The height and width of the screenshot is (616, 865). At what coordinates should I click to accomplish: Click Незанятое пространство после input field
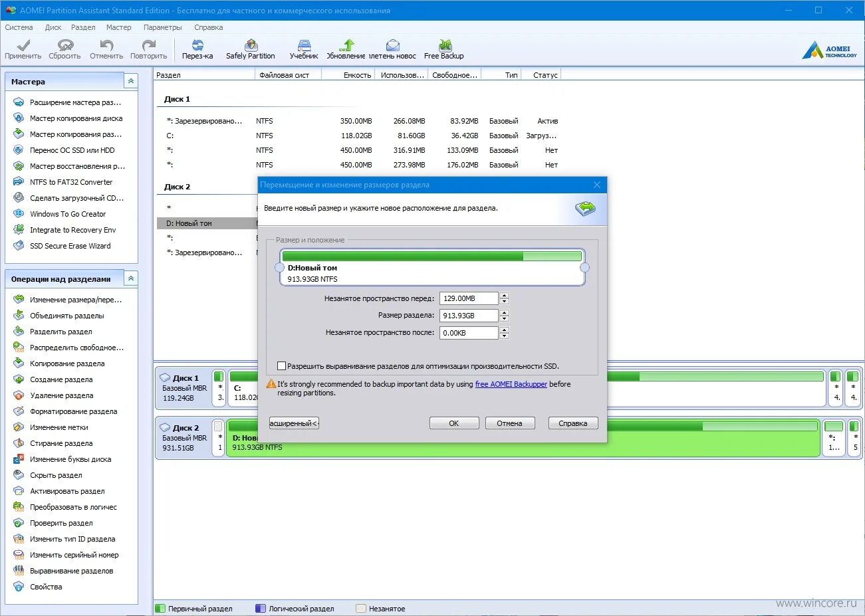click(469, 333)
